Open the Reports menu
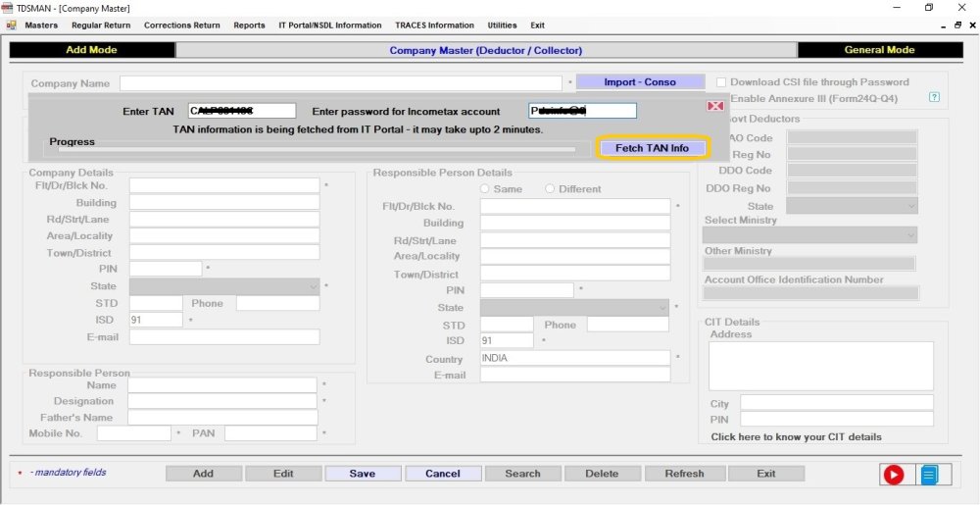This screenshot has height=505, width=980. click(249, 25)
